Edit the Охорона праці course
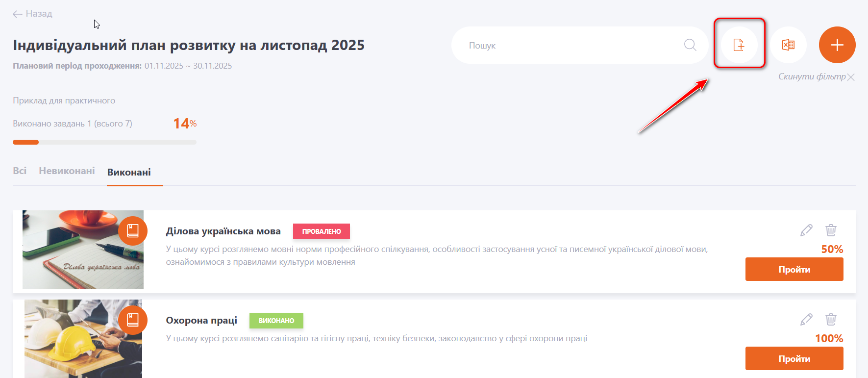 806,319
